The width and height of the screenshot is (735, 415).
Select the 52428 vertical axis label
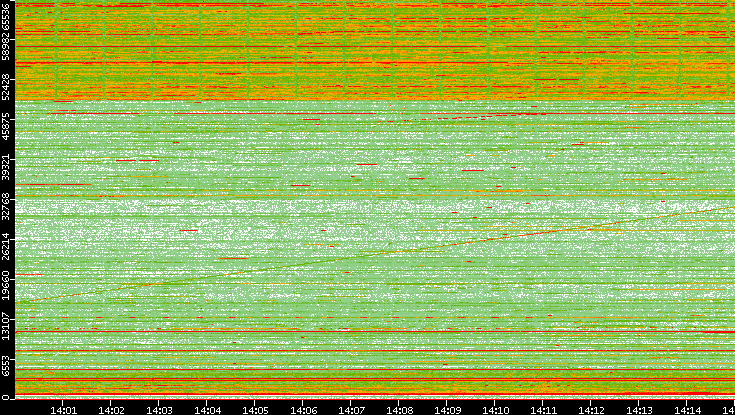click(6, 86)
